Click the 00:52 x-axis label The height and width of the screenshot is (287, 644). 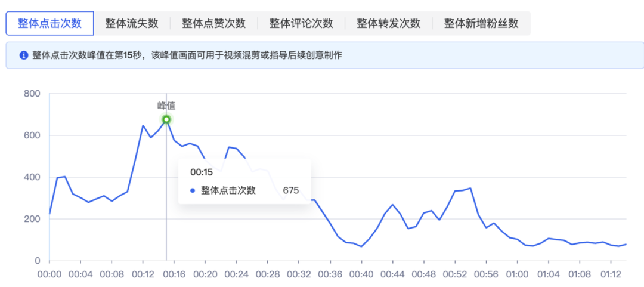[x=455, y=274]
